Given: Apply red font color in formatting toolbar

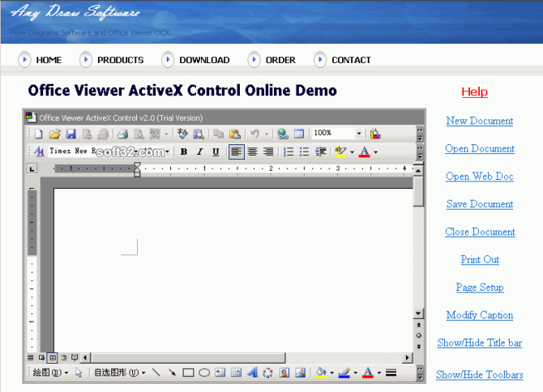Looking at the screenshot, I should click(365, 151).
